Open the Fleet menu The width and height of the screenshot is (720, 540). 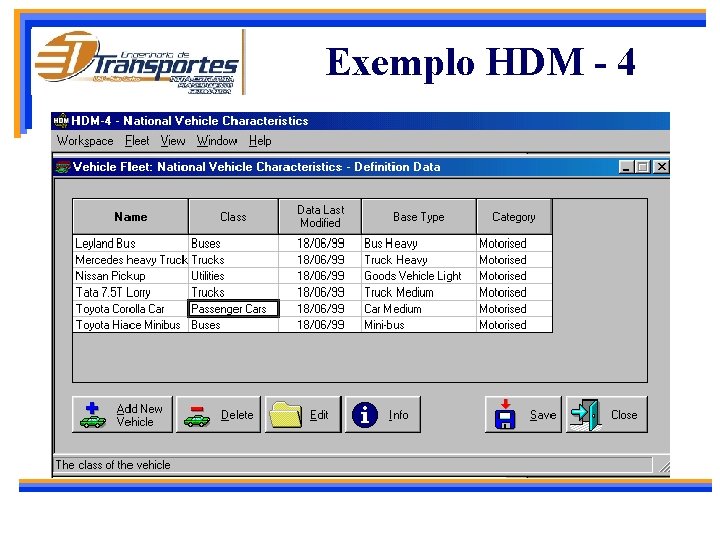tap(137, 141)
